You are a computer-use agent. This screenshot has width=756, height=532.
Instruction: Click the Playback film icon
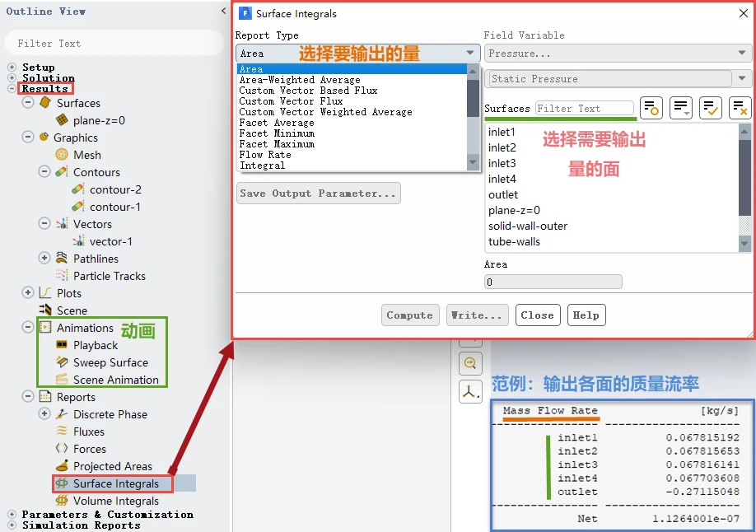pos(62,344)
